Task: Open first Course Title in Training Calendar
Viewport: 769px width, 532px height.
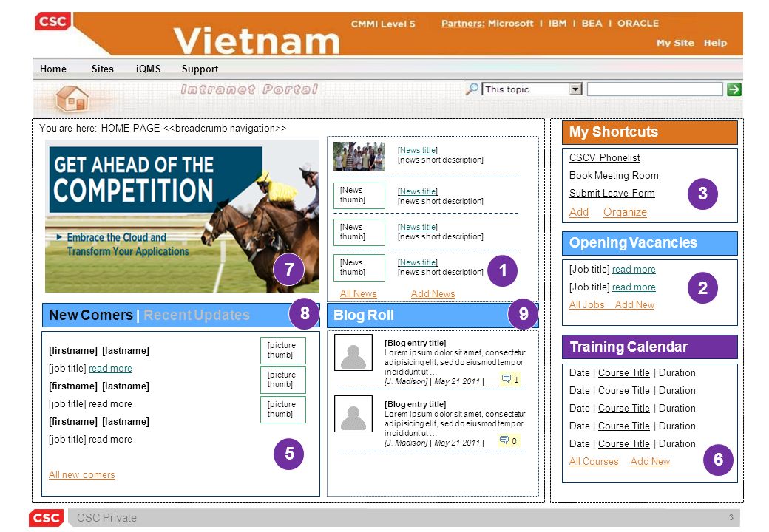Action: [624, 373]
